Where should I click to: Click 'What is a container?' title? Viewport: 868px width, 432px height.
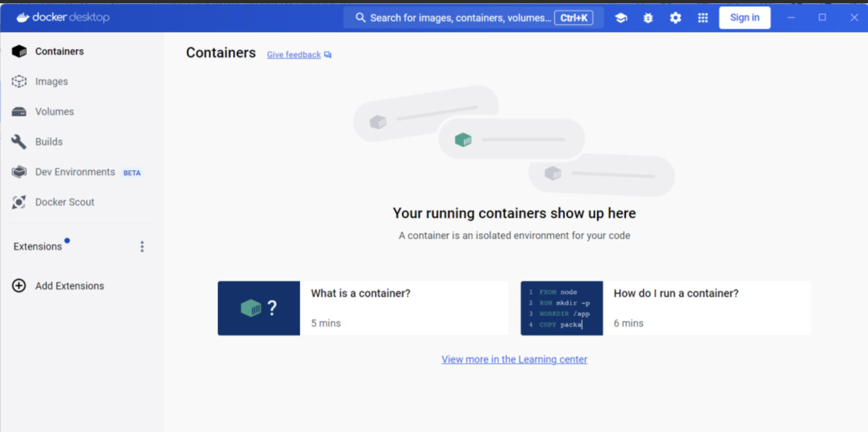pos(361,293)
